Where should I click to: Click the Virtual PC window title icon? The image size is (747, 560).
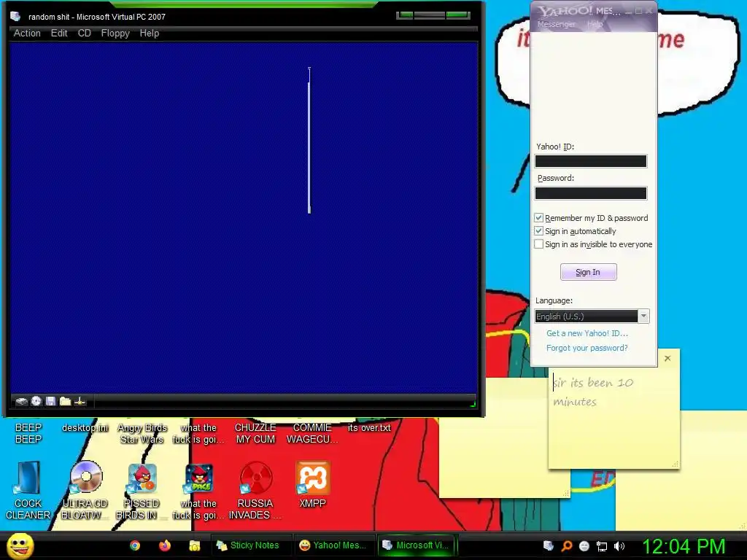pyautogui.click(x=16, y=16)
